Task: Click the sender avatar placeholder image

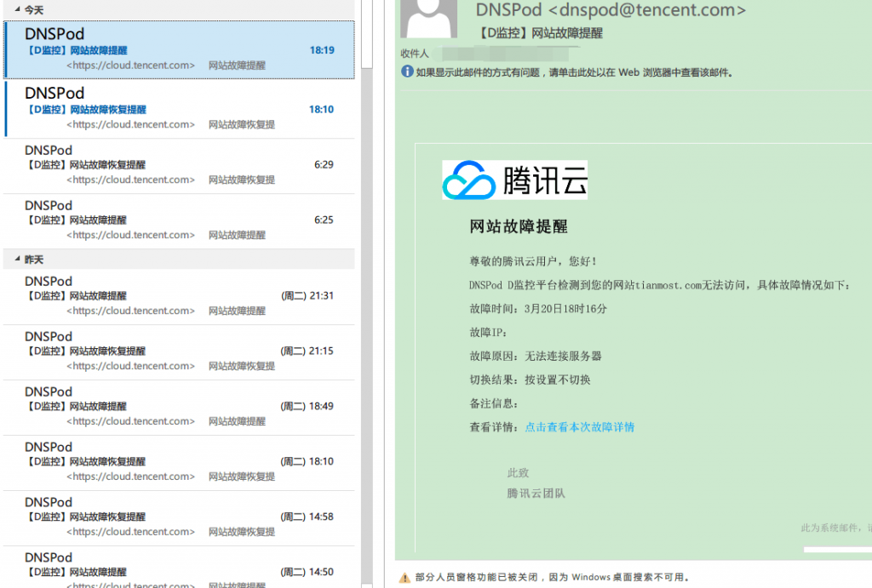Action: coord(429,19)
